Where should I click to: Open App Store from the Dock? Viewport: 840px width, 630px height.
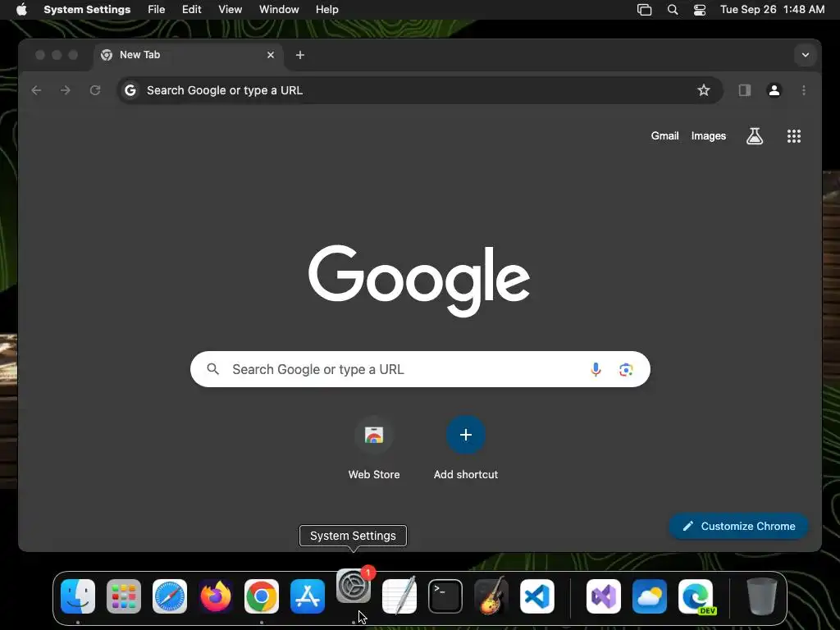(308, 596)
